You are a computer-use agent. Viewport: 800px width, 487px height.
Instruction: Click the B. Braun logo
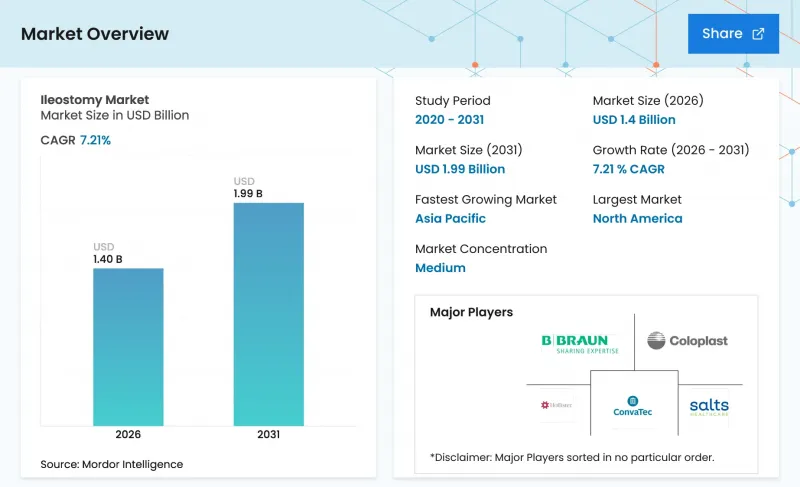(580, 344)
